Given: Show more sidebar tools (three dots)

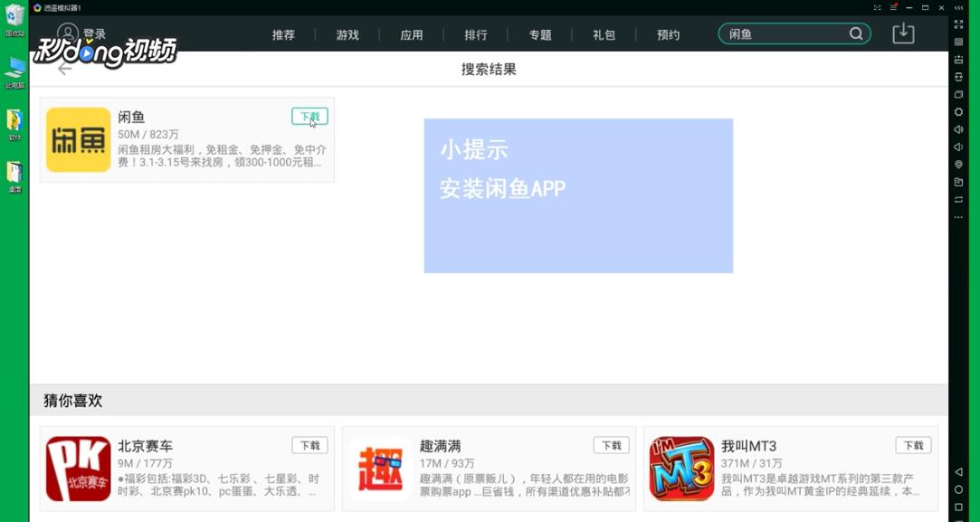Looking at the screenshot, I should [958, 217].
